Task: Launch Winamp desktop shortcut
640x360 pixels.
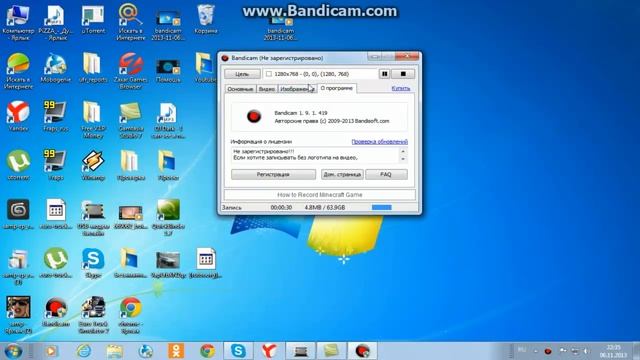Action: coord(93,165)
